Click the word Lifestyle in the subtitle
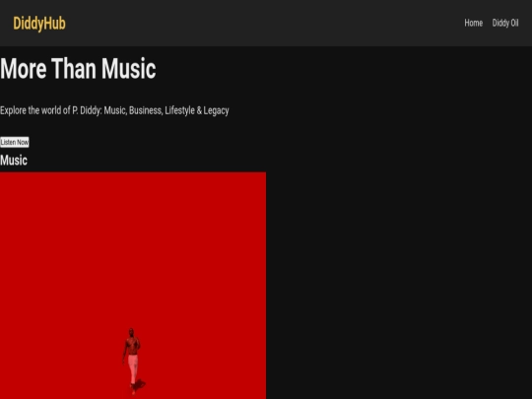The image size is (532, 399). pyautogui.click(x=180, y=110)
